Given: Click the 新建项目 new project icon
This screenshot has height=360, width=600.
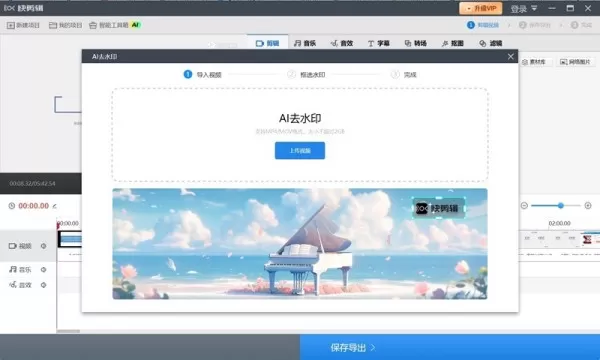Looking at the screenshot, I should click(x=11, y=25).
